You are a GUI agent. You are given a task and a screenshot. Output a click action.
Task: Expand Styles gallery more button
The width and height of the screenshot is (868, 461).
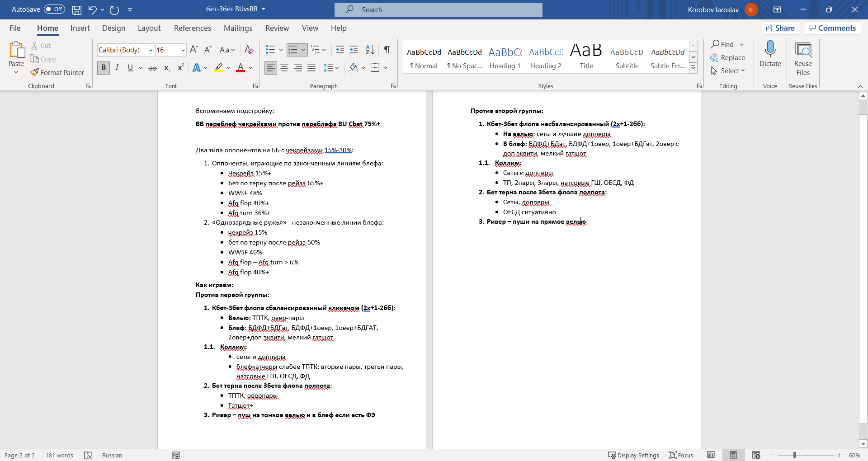click(x=693, y=68)
